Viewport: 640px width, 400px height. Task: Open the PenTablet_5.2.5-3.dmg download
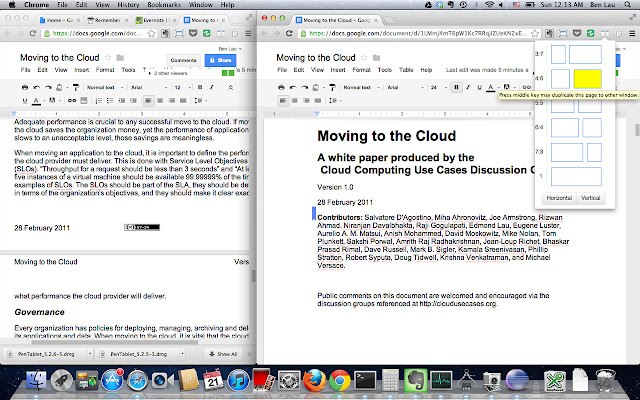[x=136, y=354]
